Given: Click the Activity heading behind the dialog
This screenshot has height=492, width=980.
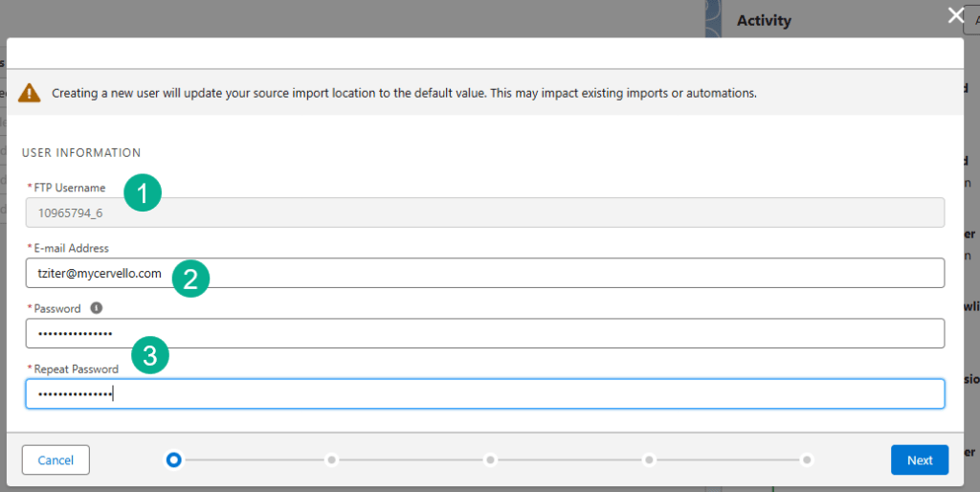Looking at the screenshot, I should (764, 20).
